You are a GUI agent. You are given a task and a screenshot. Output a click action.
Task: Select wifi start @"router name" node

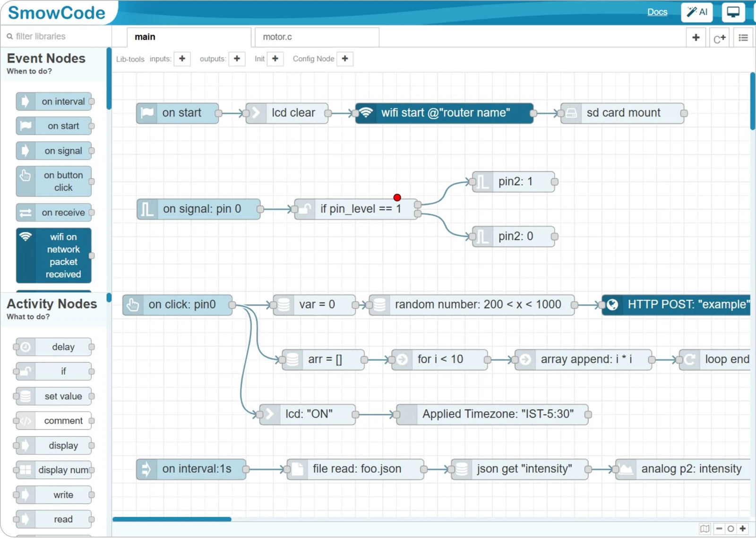pyautogui.click(x=444, y=113)
